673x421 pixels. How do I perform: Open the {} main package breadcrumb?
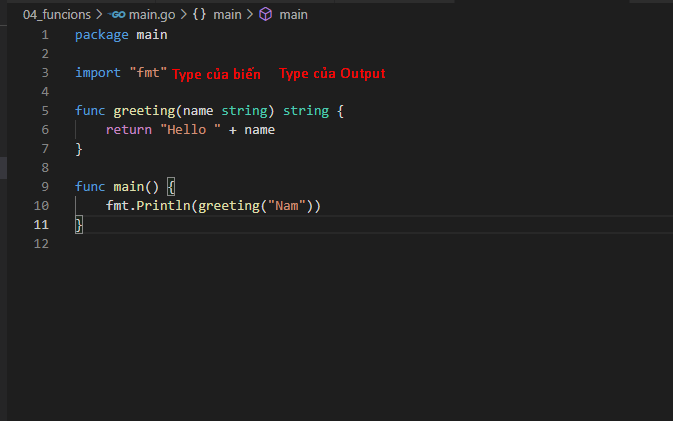pyautogui.click(x=217, y=15)
